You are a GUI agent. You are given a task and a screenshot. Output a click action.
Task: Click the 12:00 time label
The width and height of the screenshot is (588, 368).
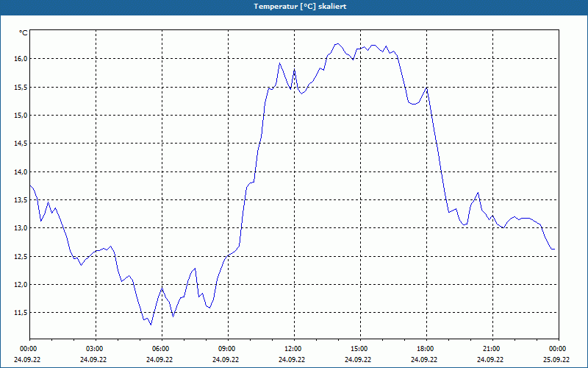295,349
